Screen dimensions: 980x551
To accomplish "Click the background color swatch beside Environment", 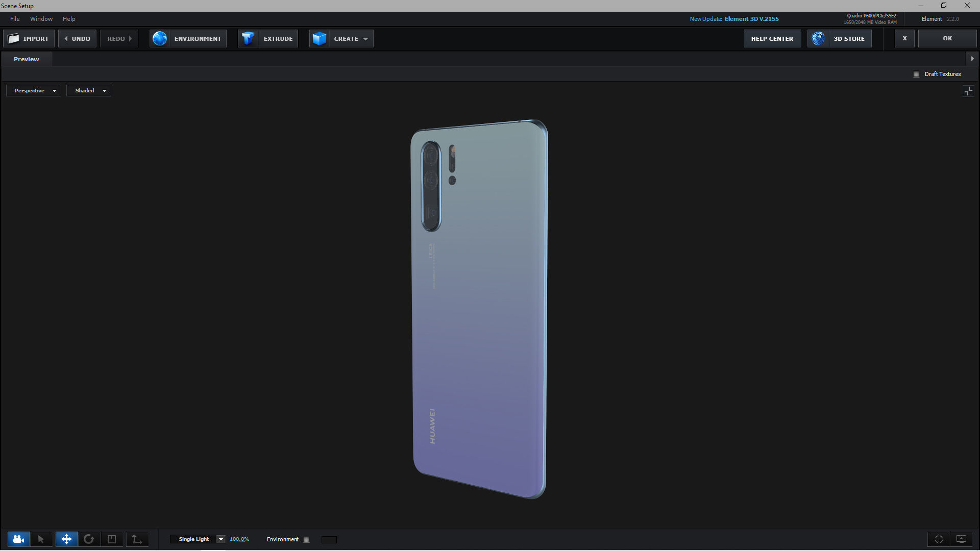I will click(x=329, y=540).
